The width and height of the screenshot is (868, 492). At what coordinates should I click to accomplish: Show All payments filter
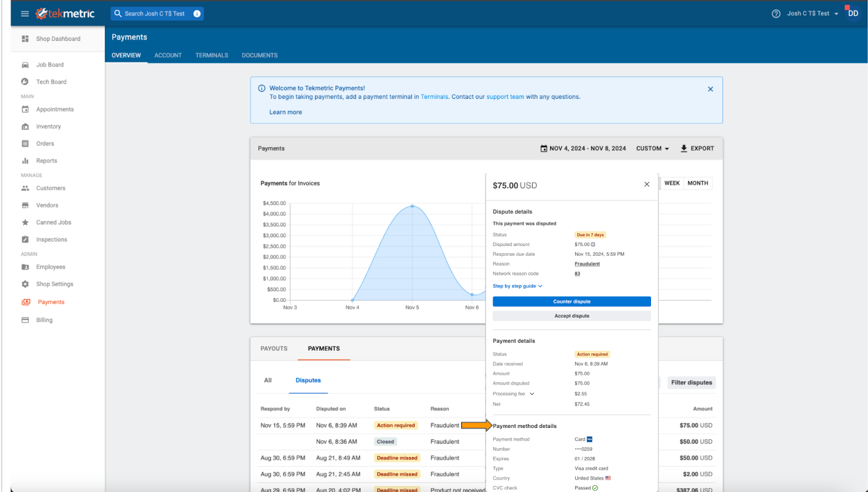coord(268,381)
